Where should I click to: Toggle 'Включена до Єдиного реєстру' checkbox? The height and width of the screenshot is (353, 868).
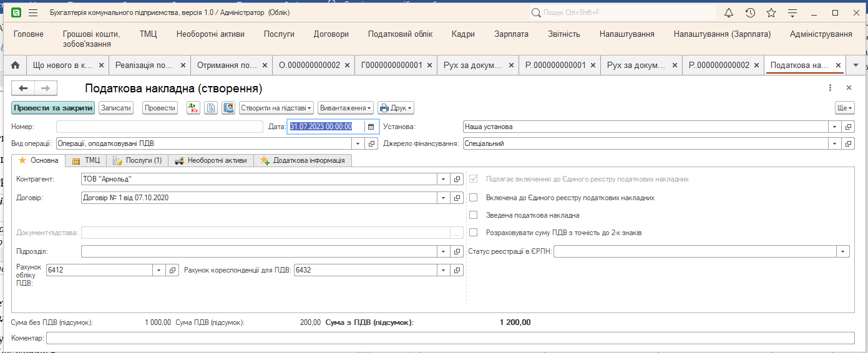[473, 198]
